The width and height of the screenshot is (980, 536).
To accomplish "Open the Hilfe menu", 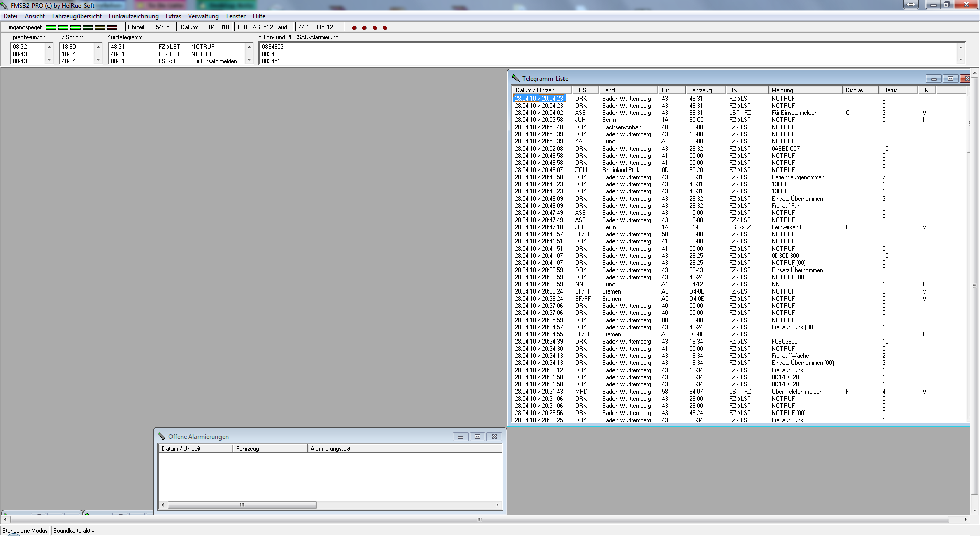I will (259, 16).
